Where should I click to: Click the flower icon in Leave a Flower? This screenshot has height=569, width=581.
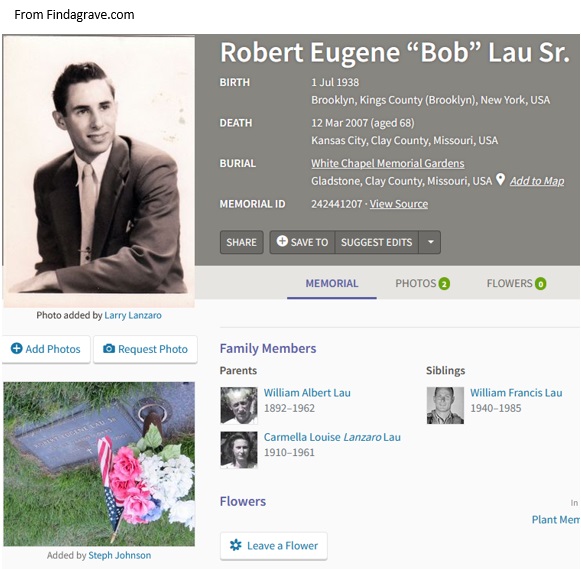(235, 545)
